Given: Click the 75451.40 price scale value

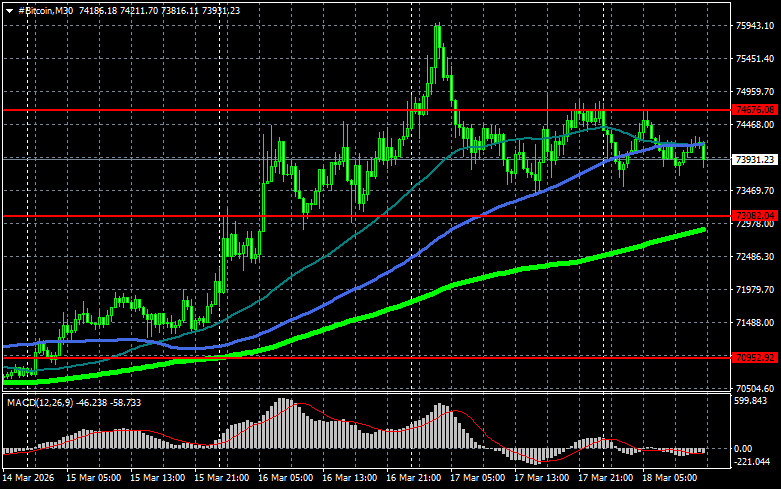Looking at the screenshot, I should [x=755, y=59].
